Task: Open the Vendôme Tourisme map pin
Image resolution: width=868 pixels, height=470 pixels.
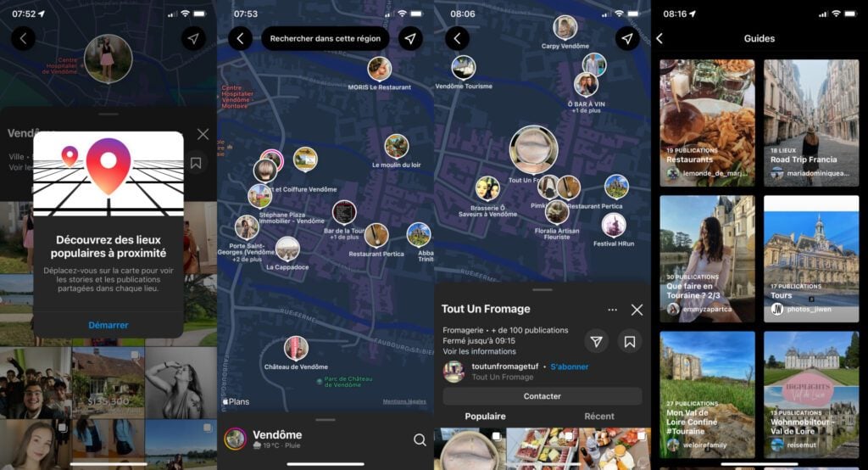Action: pos(464,68)
